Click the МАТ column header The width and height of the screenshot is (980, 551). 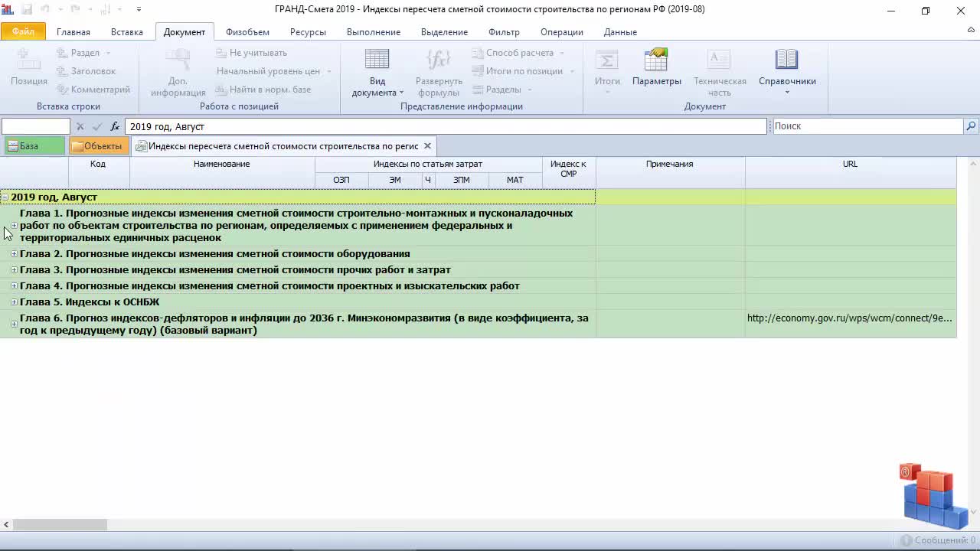pos(514,181)
